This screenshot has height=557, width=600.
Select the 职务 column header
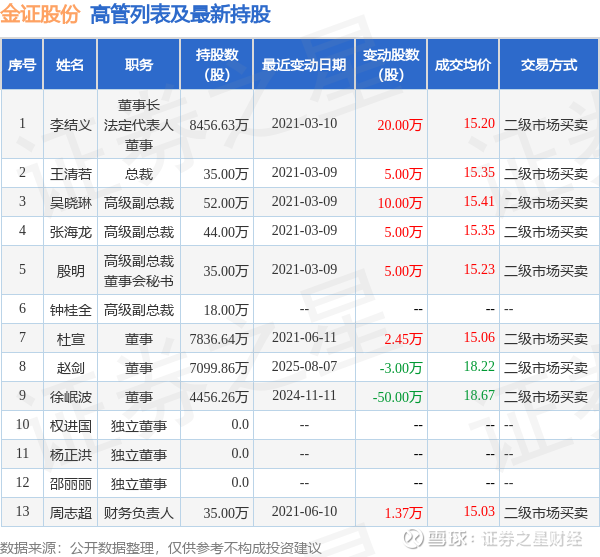(139, 64)
